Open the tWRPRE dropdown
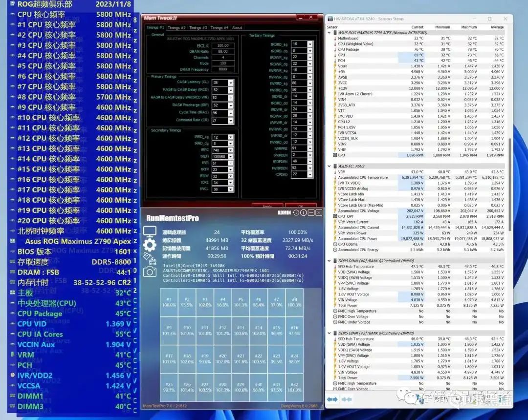Viewport: 528px width, 420px height. [x=310, y=148]
